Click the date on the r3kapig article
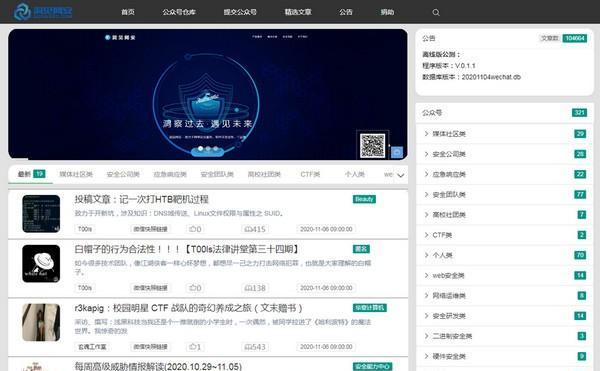This screenshot has height=371, width=600. coord(326,347)
